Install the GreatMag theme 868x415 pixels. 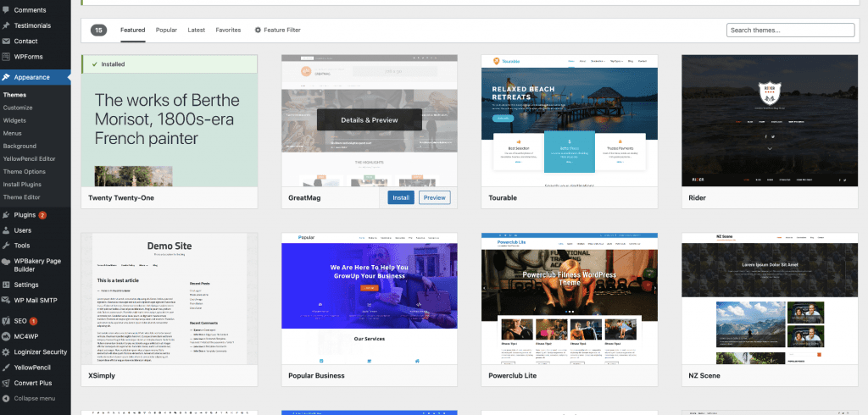point(401,197)
